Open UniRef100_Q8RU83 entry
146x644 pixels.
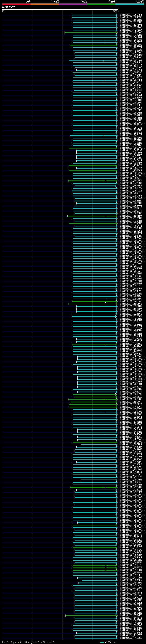[131, 40]
